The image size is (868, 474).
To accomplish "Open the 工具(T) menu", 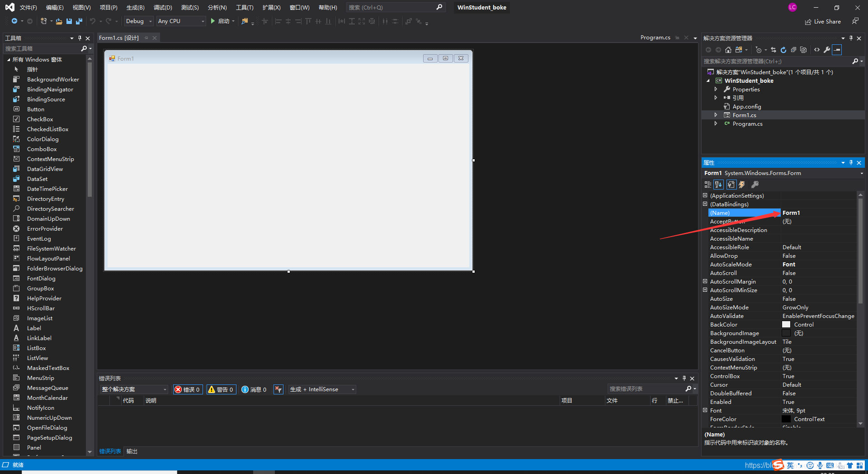I will click(x=245, y=7).
